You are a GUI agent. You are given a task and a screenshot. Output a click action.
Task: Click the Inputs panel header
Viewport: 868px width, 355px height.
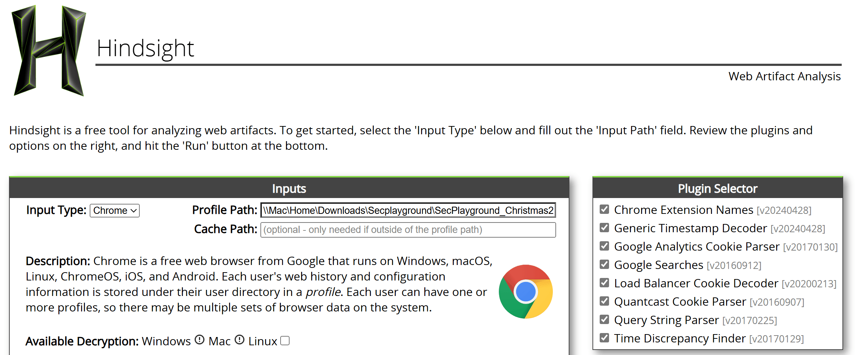tap(289, 189)
